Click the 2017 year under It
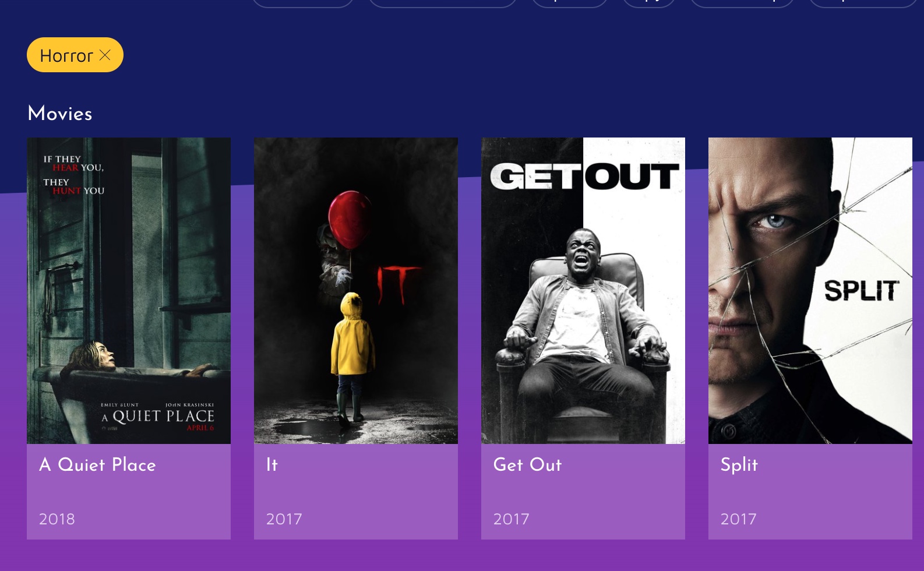 284,519
